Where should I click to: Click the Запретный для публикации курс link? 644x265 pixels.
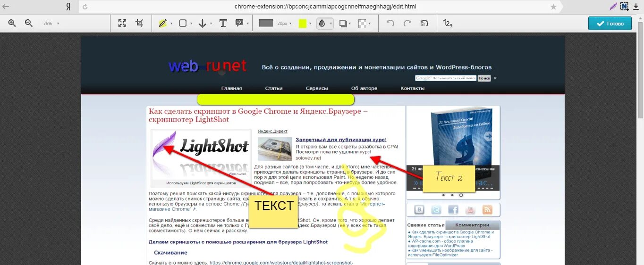pyautogui.click(x=341, y=140)
